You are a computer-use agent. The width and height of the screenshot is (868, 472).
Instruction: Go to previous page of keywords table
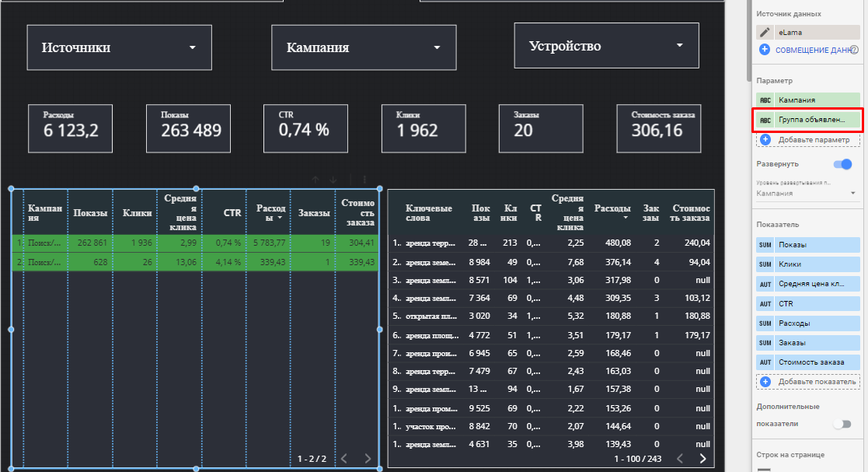tap(681, 459)
